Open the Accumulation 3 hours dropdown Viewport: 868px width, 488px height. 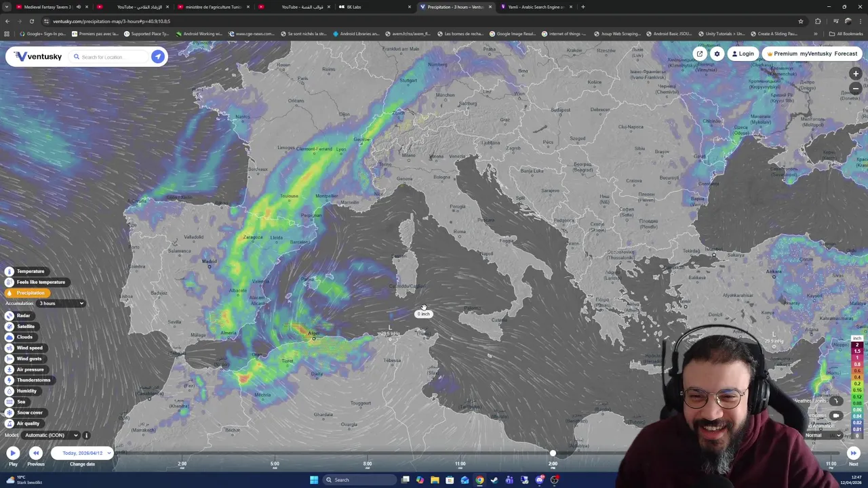61,304
